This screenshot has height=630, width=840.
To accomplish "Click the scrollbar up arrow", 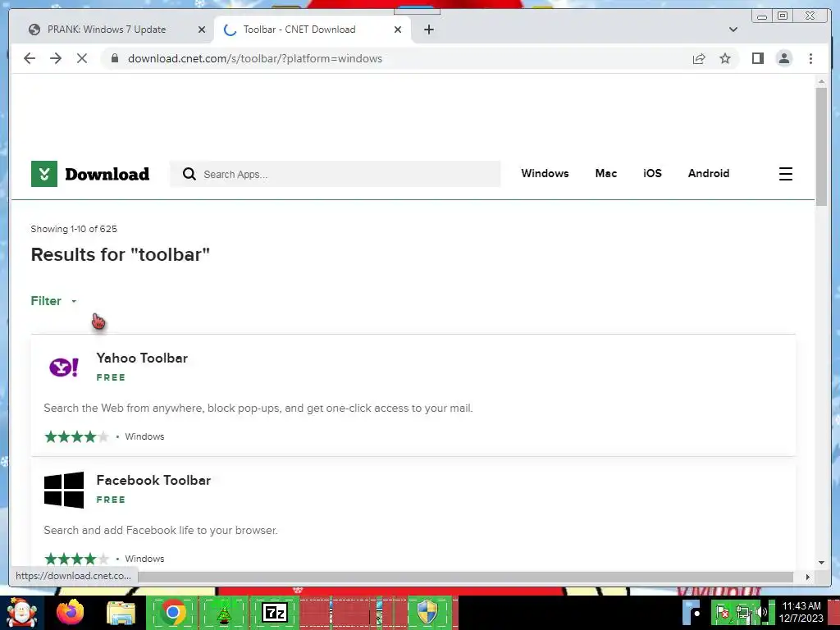I will [x=821, y=81].
